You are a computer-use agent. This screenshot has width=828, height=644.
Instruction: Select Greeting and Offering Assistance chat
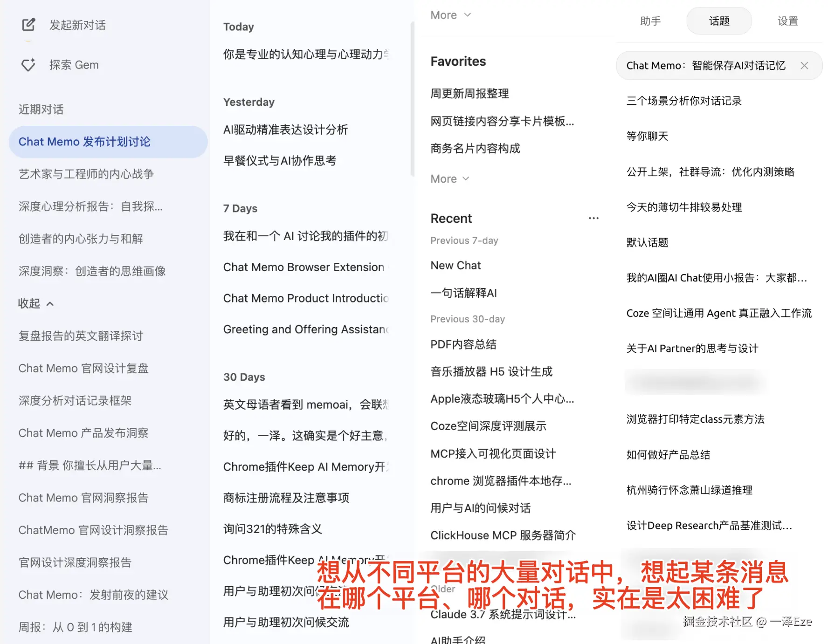(x=306, y=329)
